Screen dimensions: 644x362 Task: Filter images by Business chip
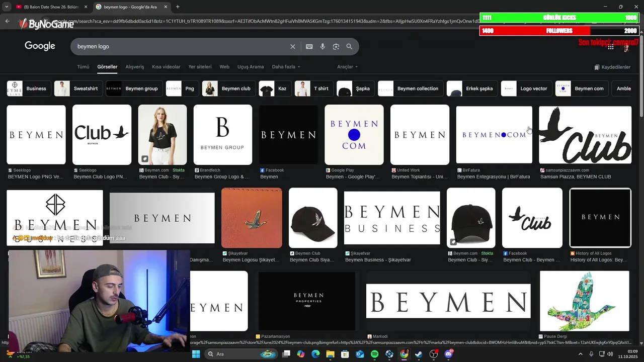(29, 88)
